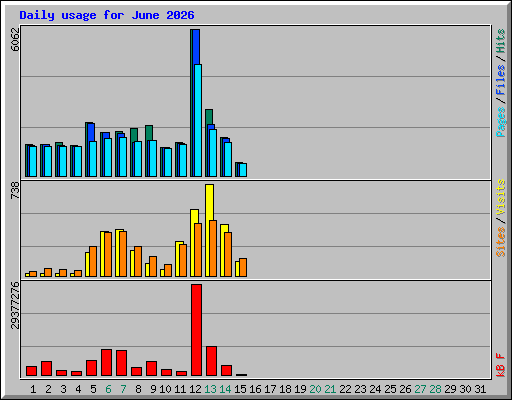Click the cyan pages bar for day 15
Viewport: 512px width, 400px height.
pyautogui.click(x=243, y=170)
